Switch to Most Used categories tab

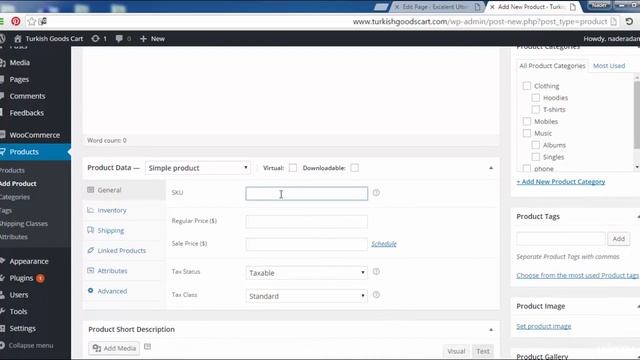point(609,66)
